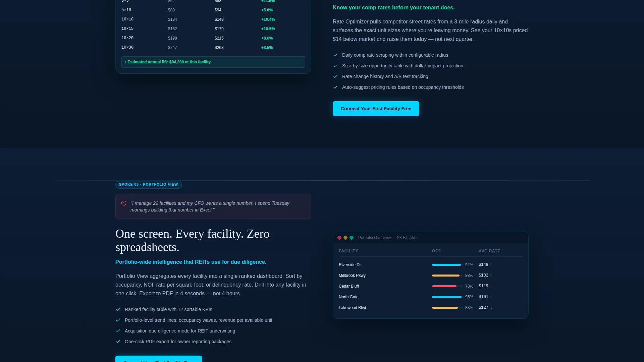Click the up arrow next to $161 rate
Viewport: 644px width, 362px height.
click(x=491, y=297)
